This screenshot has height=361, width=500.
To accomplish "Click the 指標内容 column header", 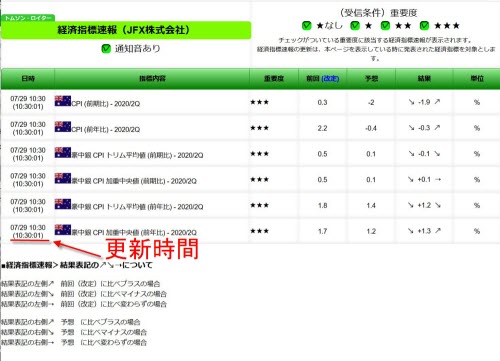I will tap(152, 79).
